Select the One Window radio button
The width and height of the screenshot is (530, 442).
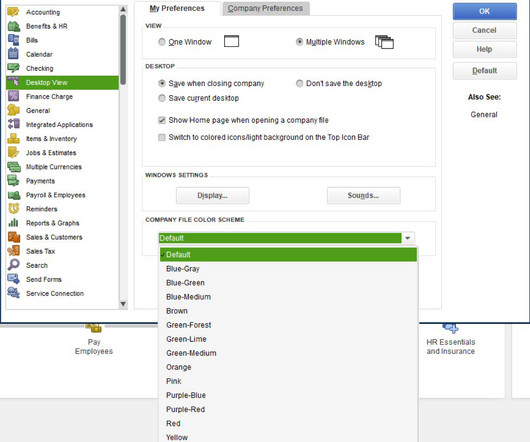click(x=162, y=42)
